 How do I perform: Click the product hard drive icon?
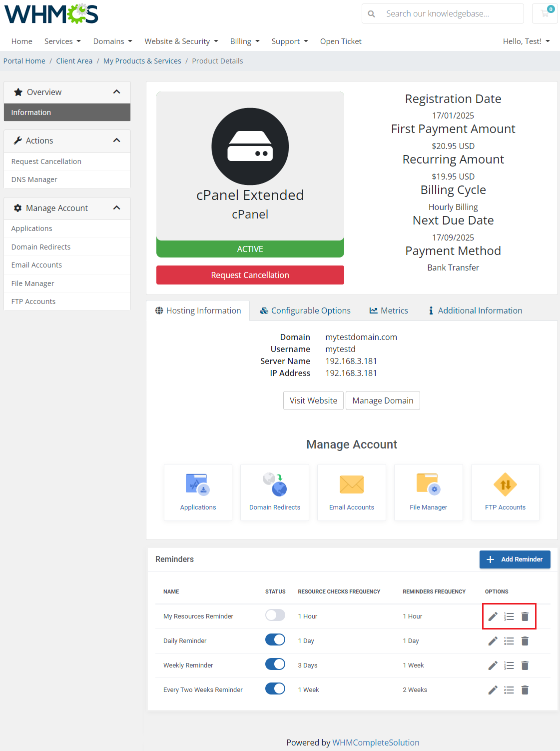coord(250,146)
